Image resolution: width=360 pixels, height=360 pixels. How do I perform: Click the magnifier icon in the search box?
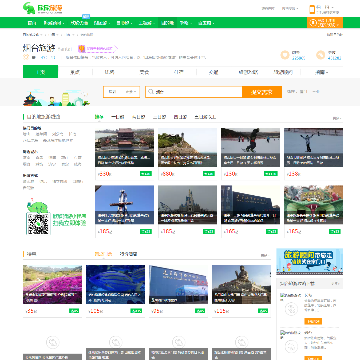pos(151,92)
